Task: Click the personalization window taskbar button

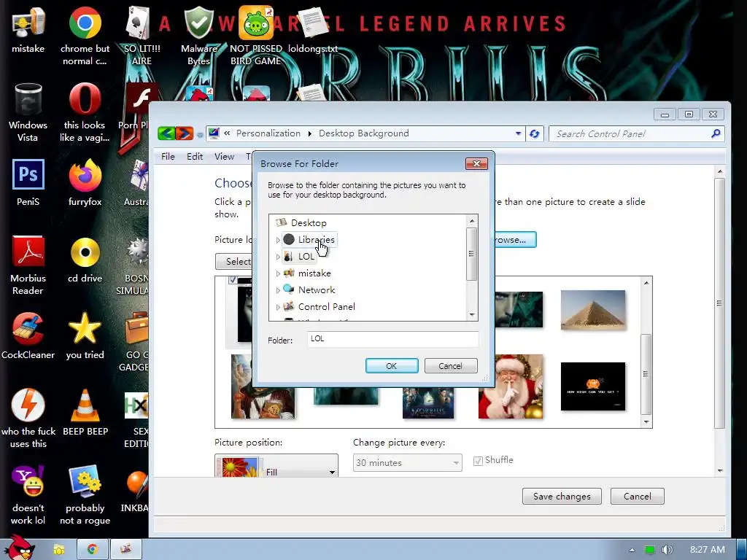Action: (x=125, y=550)
